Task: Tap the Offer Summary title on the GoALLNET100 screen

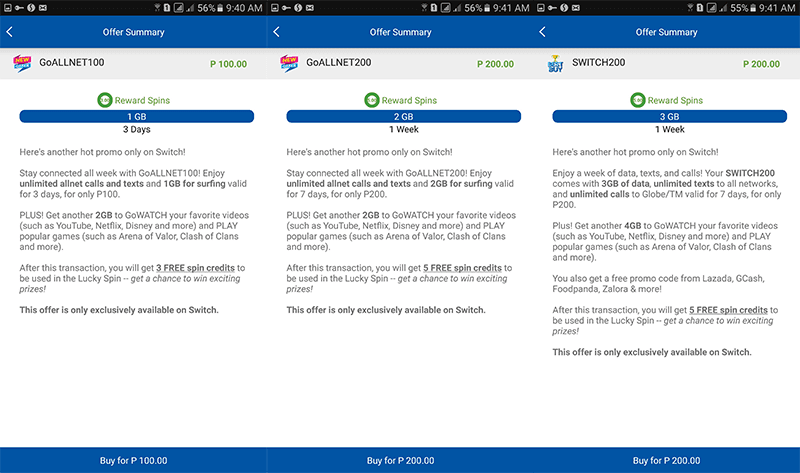Action: pyautogui.click(x=133, y=32)
